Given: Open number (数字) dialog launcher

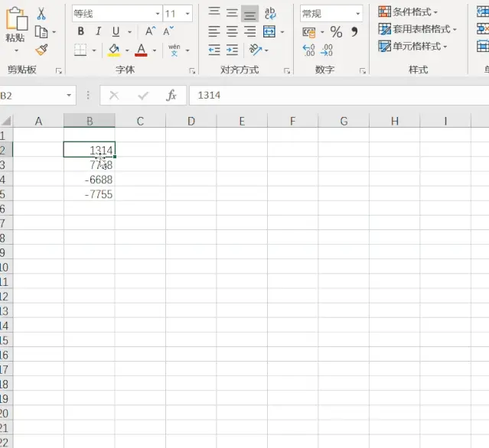Looking at the screenshot, I should coord(362,71).
